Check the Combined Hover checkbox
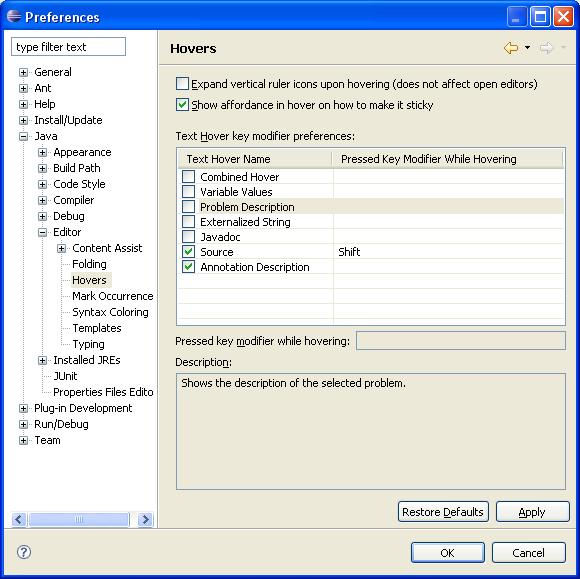The image size is (580, 579). click(x=188, y=176)
